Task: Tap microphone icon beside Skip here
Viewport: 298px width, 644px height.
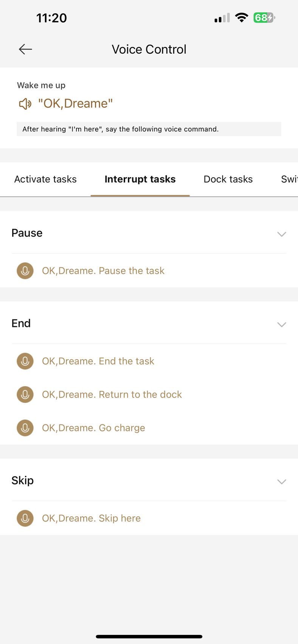Action: [x=25, y=518]
